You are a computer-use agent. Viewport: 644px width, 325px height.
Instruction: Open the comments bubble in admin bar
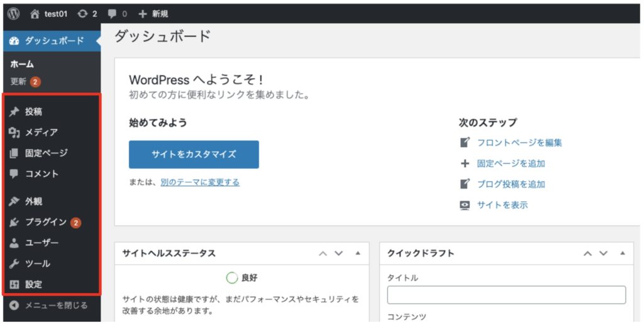click(x=113, y=13)
